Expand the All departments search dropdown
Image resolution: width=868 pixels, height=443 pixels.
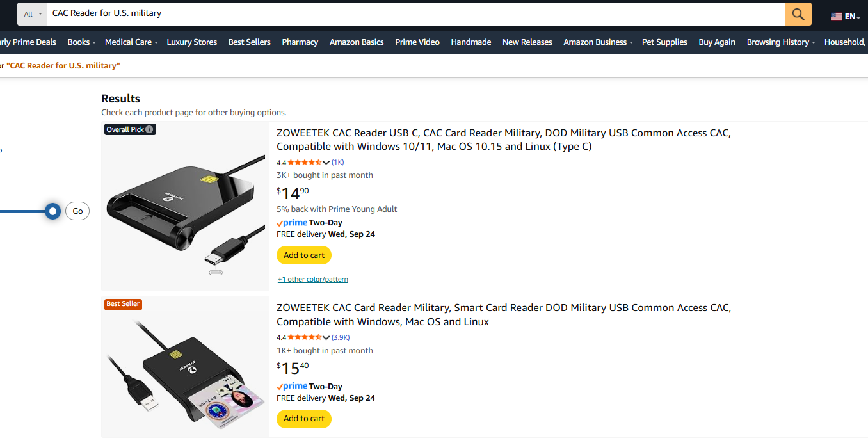(x=33, y=13)
